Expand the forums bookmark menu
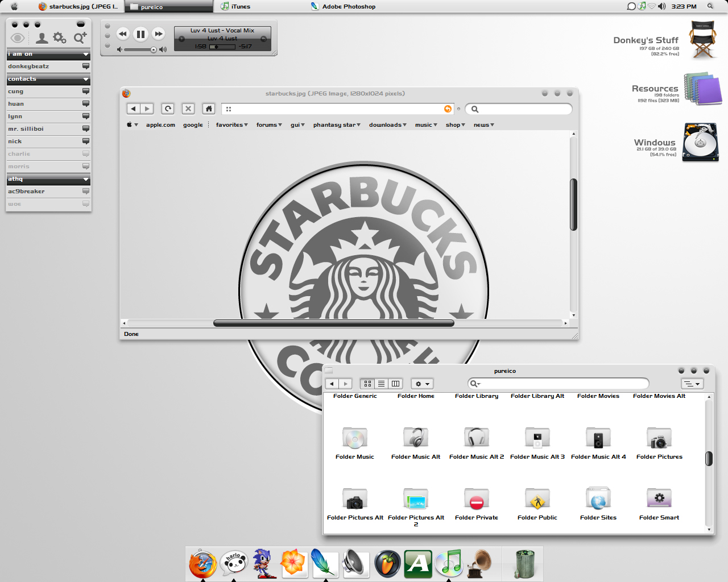 (269, 125)
